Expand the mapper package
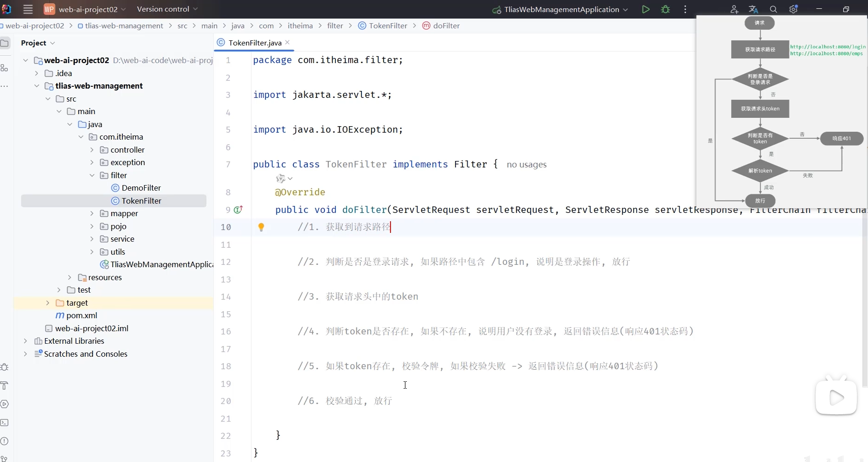 point(92,213)
